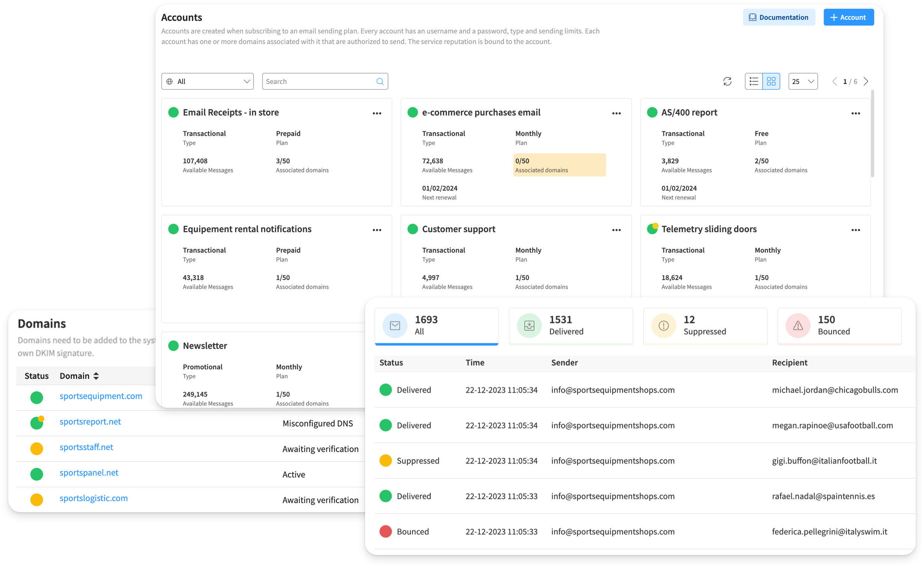924x567 pixels.
Task: Click the refresh accounts icon
Action: 727,81
